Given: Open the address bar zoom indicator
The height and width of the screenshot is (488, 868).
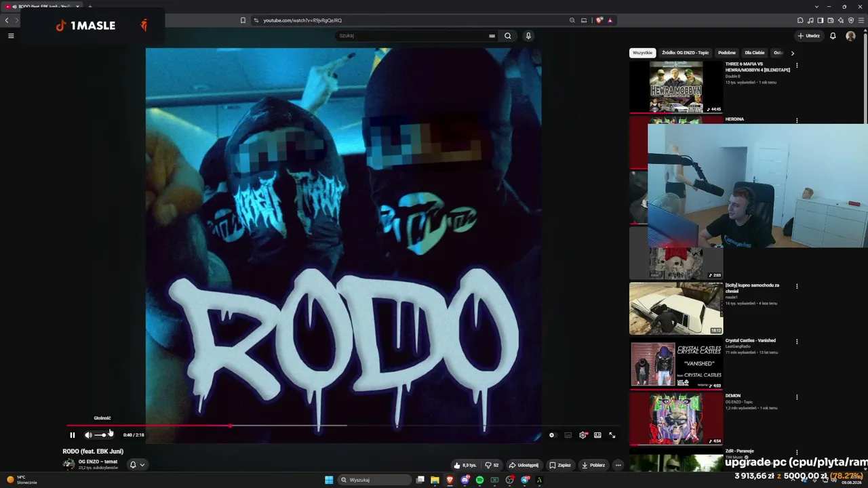Looking at the screenshot, I should [572, 20].
